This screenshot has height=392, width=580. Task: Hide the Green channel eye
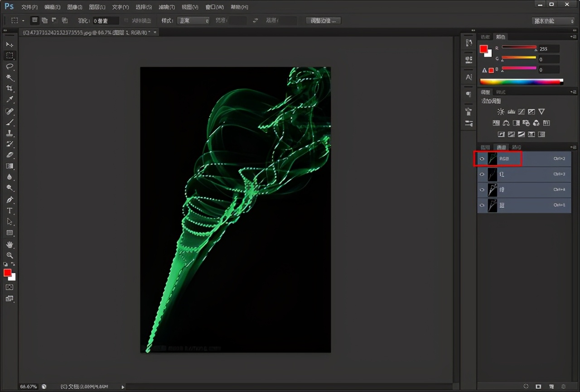482,190
